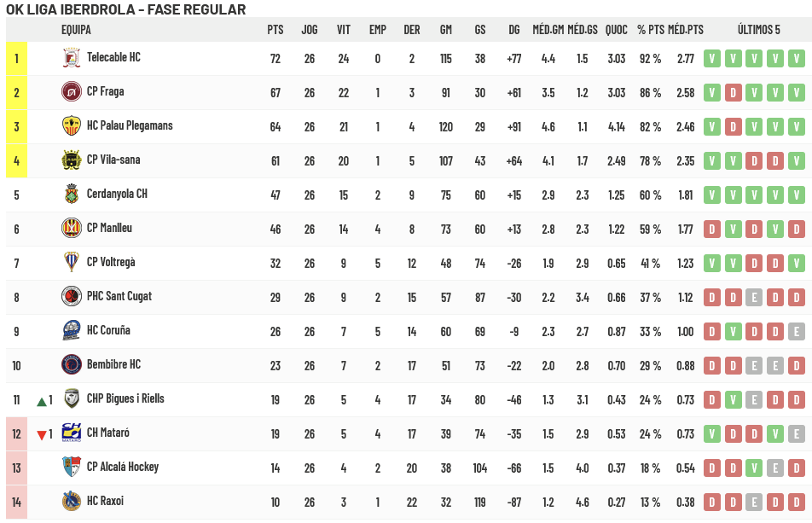Open CHP Bigues i Riells team link
The image size is (812, 523).
(x=125, y=398)
